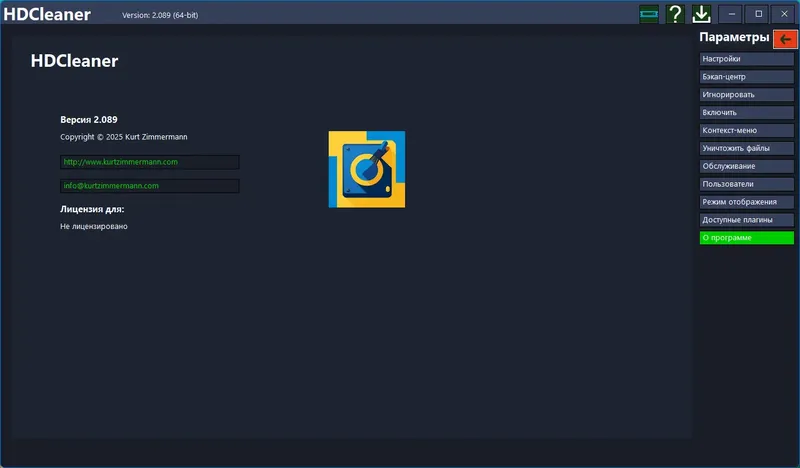Maximize the HDCleaner window
Image resolution: width=800 pixels, height=468 pixels.
758,14
